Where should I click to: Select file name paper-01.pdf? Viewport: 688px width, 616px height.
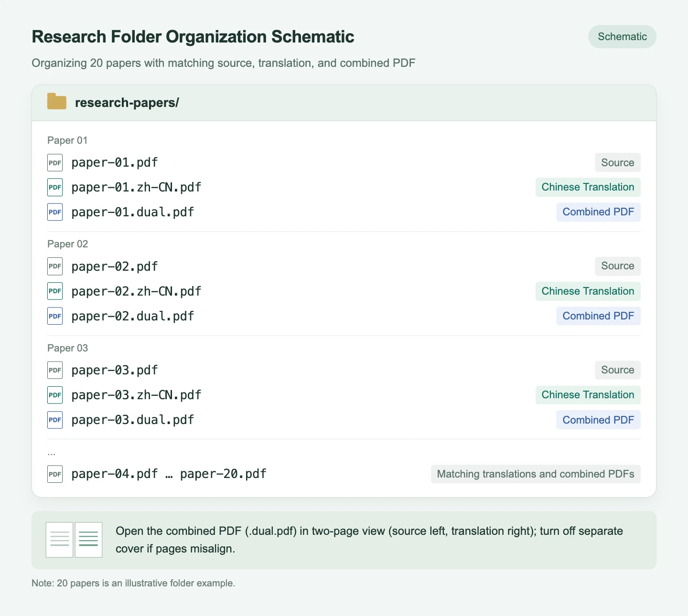coord(115,163)
